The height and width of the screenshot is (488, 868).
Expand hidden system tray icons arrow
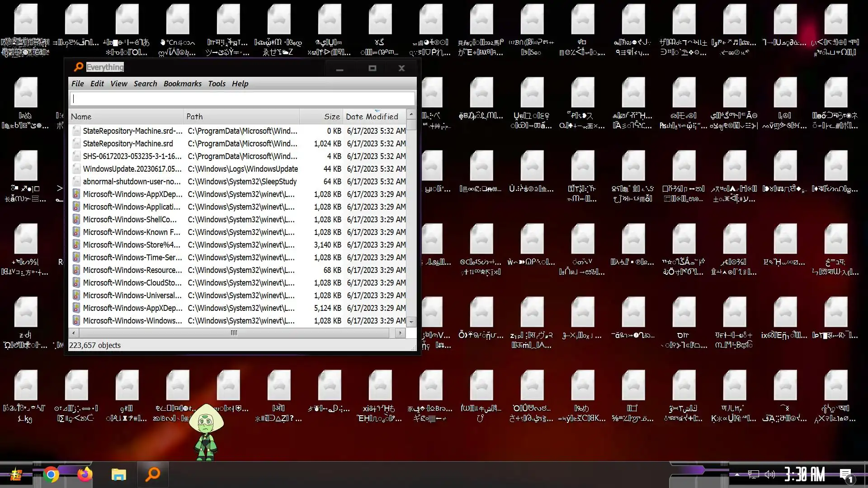click(x=737, y=474)
